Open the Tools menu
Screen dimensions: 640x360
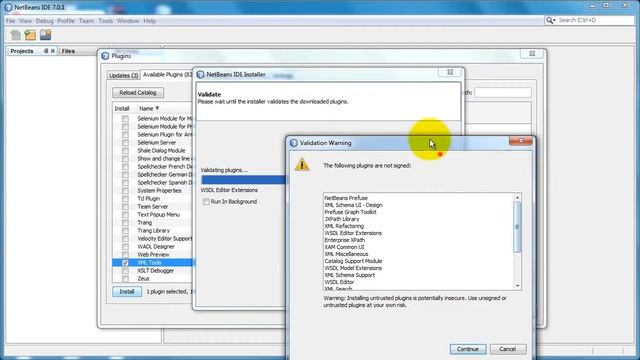(105, 21)
